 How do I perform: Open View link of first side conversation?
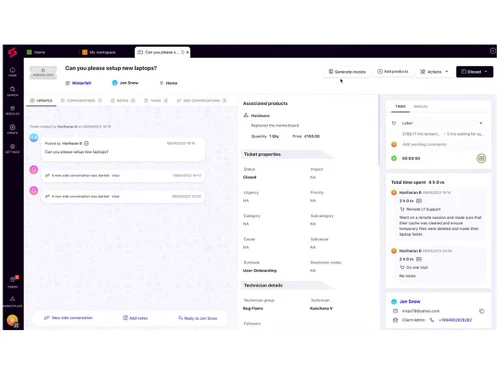pyautogui.click(x=115, y=176)
